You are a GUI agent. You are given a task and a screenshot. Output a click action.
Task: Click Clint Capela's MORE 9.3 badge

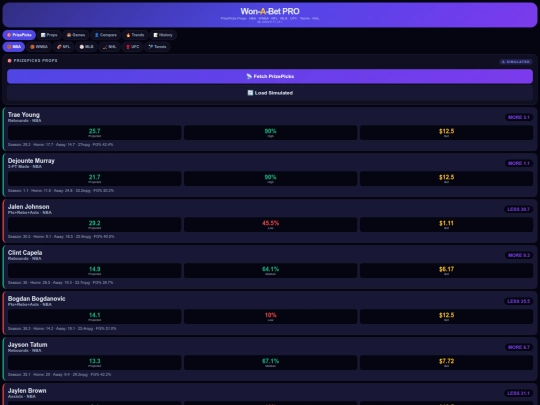[519, 255]
